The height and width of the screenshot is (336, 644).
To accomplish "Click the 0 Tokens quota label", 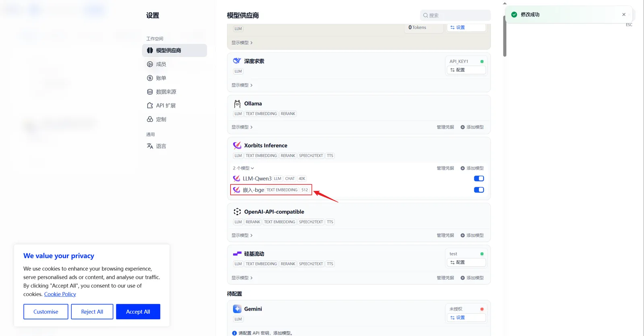I will [417, 27].
